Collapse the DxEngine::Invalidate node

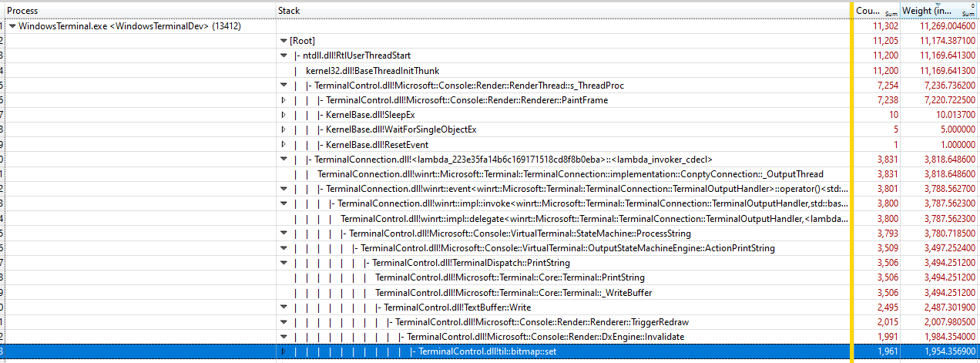pos(284,337)
